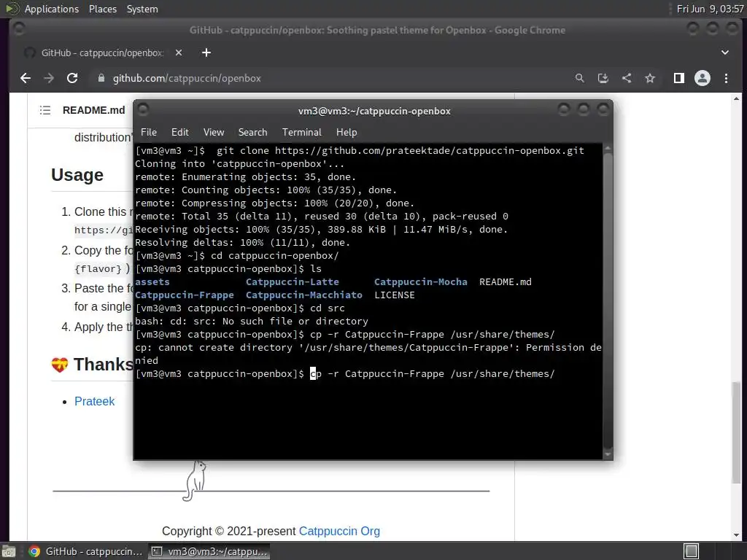The width and height of the screenshot is (747, 560).
Task: Open the Places menu in top panel
Action: 102,9
